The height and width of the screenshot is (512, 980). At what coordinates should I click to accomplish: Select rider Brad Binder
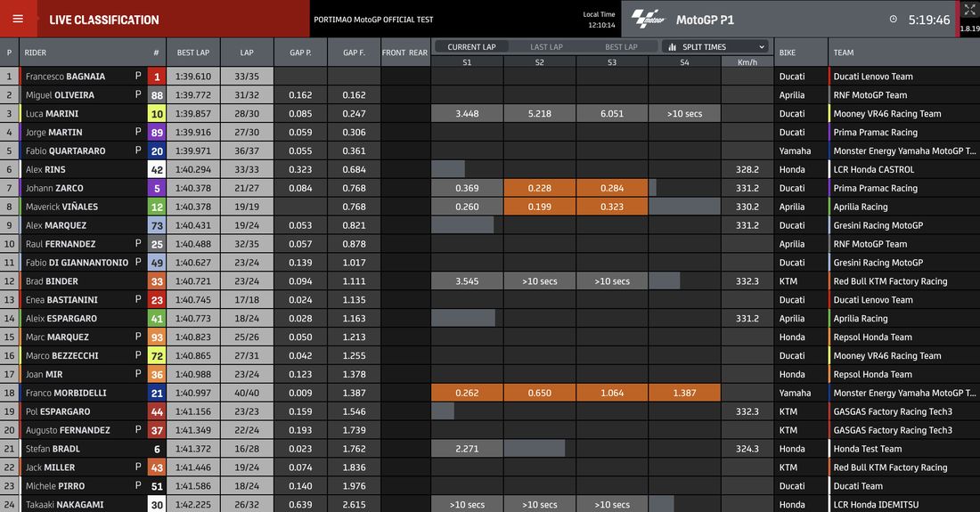pyautogui.click(x=52, y=281)
